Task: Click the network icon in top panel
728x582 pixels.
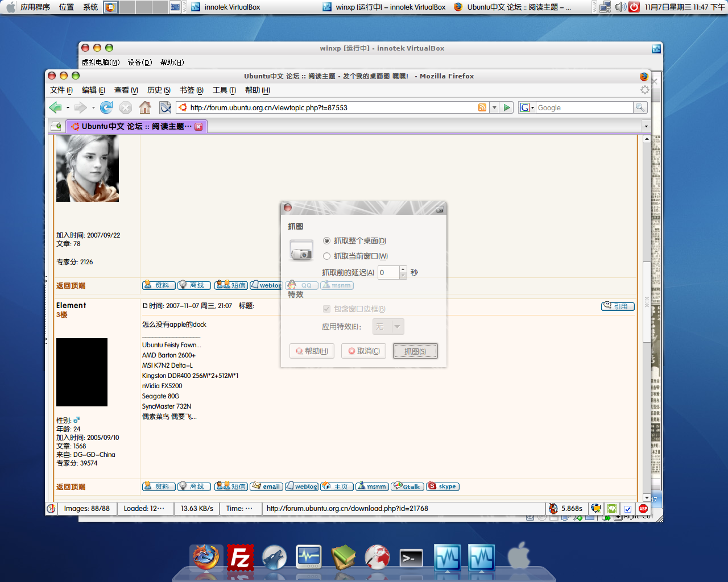Action: point(605,7)
